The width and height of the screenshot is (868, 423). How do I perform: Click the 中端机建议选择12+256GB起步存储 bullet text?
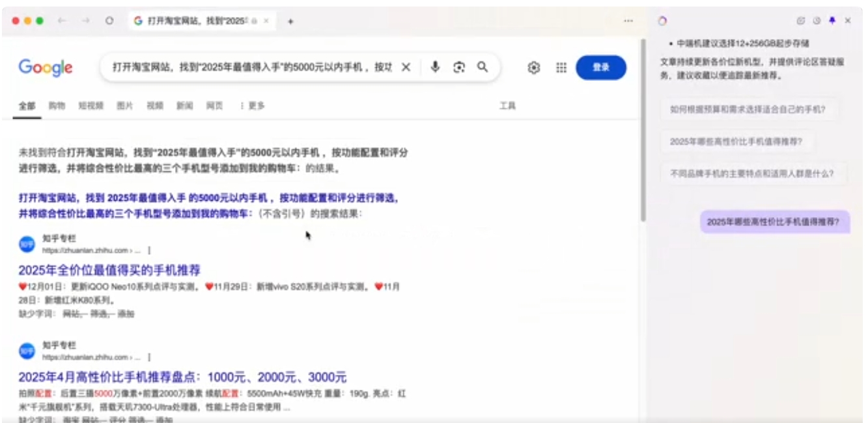tap(744, 44)
